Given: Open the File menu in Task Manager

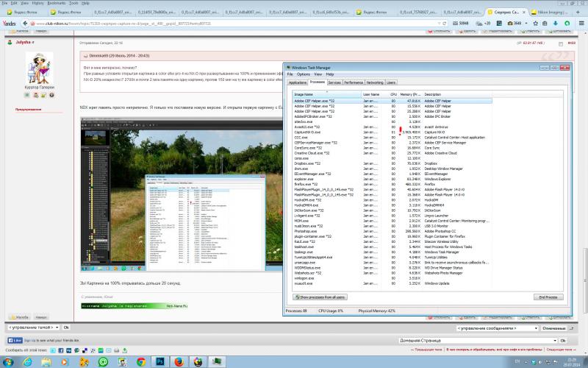Looking at the screenshot, I should coord(290,74).
